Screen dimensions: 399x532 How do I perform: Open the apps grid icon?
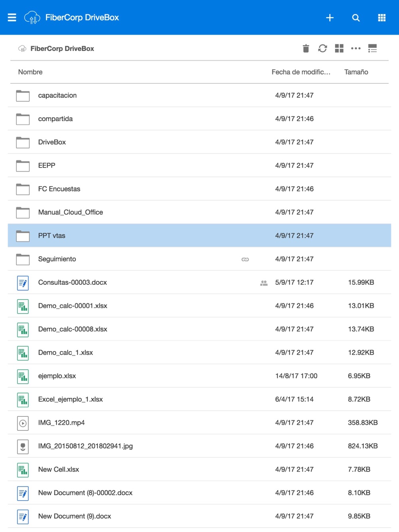coord(382,18)
